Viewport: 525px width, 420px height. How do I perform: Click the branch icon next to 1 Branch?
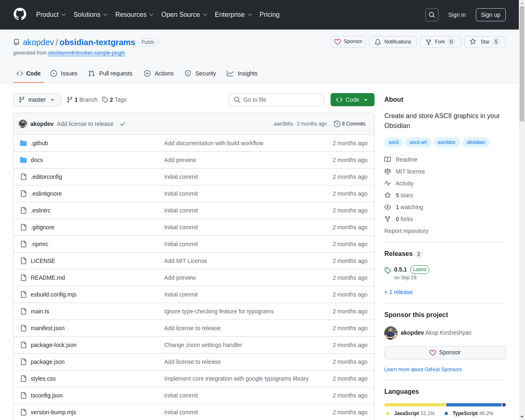tap(70, 100)
